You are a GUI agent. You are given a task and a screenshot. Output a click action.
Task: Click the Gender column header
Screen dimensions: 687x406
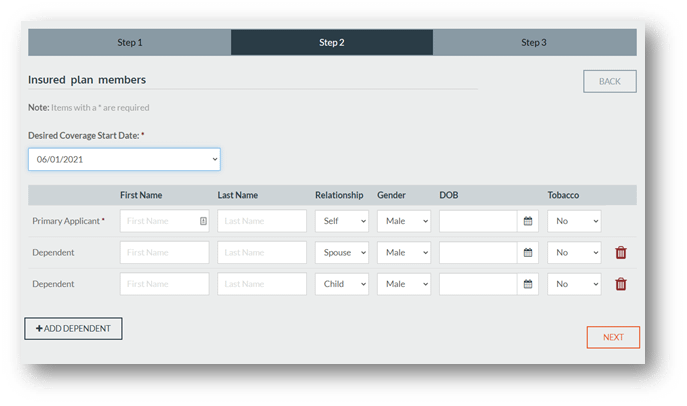click(391, 195)
